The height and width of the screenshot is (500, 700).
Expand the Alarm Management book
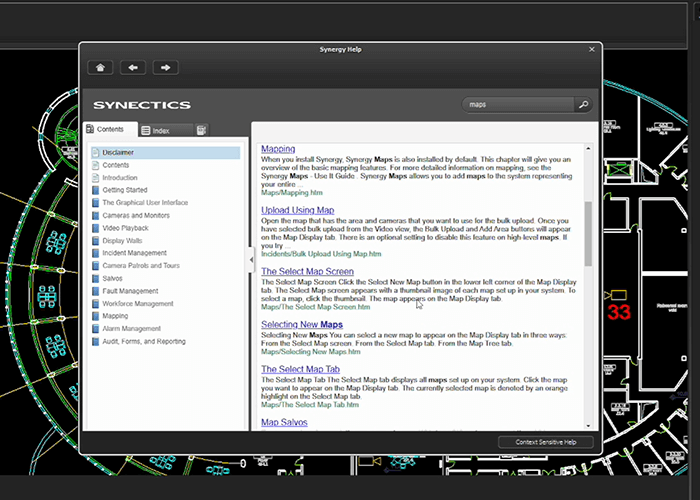(x=131, y=329)
